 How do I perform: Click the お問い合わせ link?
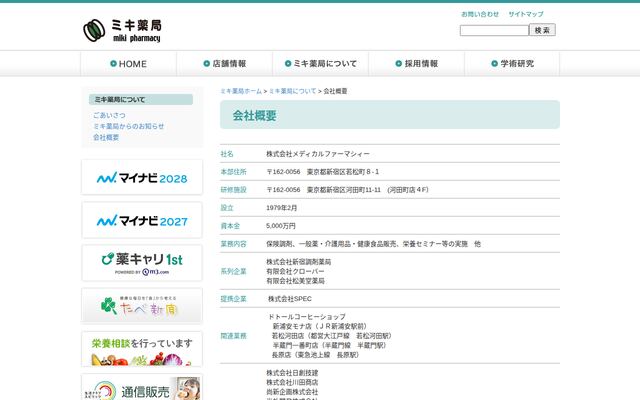pyautogui.click(x=480, y=14)
